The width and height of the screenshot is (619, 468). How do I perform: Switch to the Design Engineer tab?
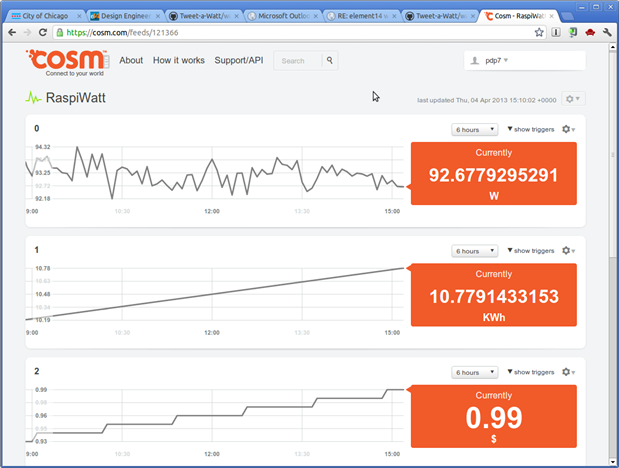tap(124, 16)
